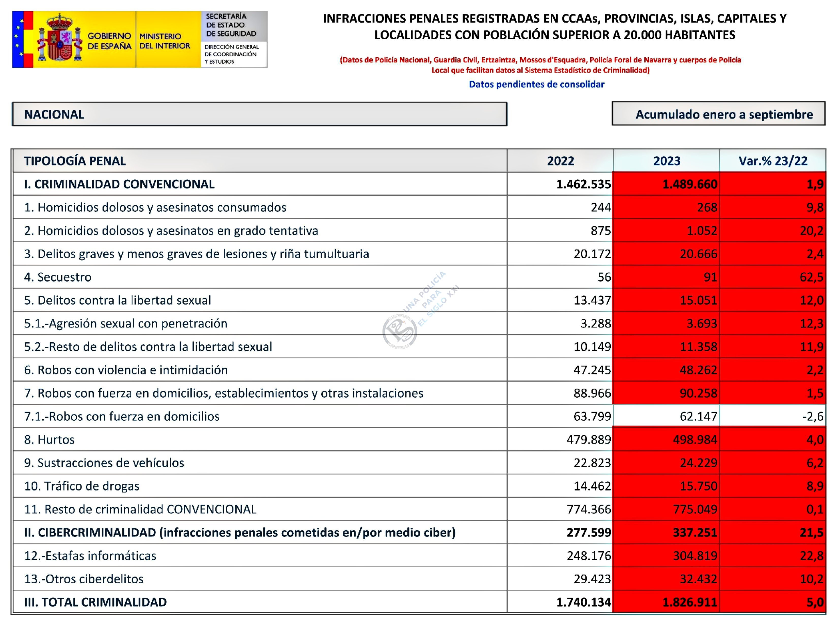Click the value 1.462.535

(583, 185)
